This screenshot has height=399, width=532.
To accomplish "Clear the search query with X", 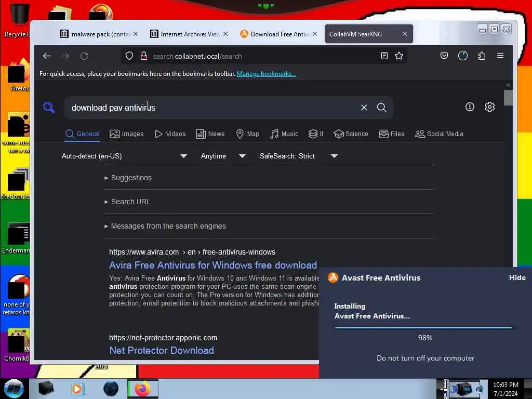I will point(364,108).
